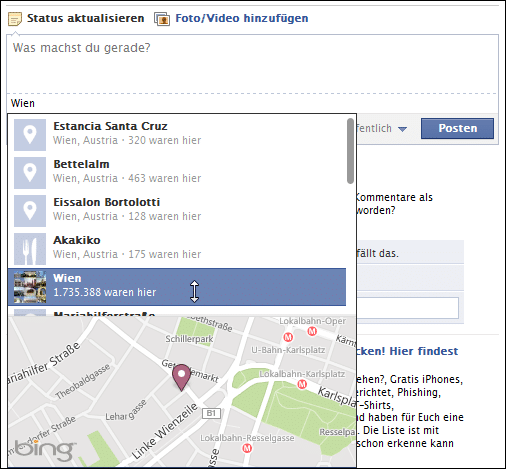The image size is (506, 469).
Task: Choose Akakiko from location suggestions
Action: 177,249
